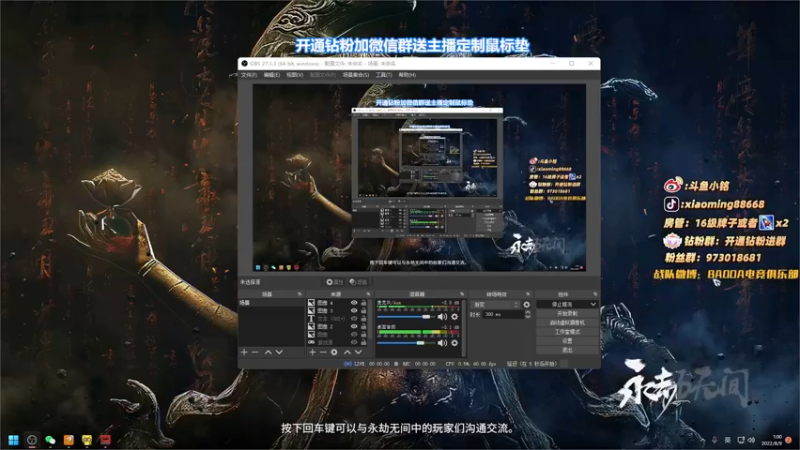The height and width of the screenshot is (450, 800).
Task: Open the volume icon in the system tray
Action: click(751, 440)
